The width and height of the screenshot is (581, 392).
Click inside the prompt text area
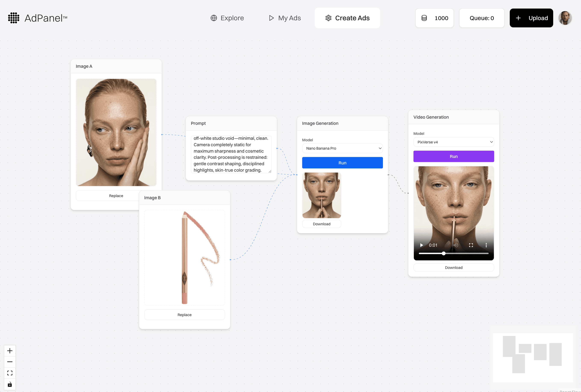(x=231, y=154)
